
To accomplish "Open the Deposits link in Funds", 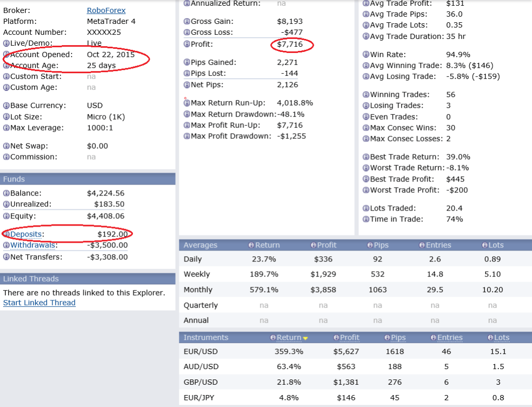I will coord(26,234).
